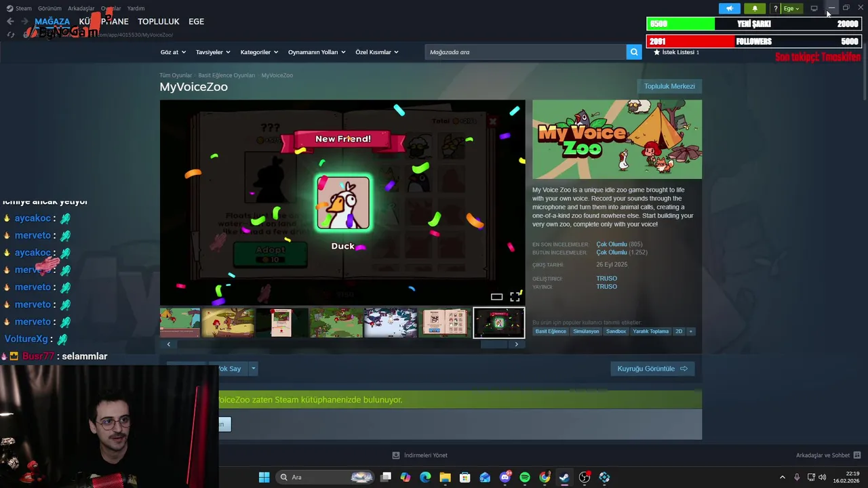The width and height of the screenshot is (868, 488).
Task: Switch to Big Picture mode monitor icon
Action: tap(814, 9)
